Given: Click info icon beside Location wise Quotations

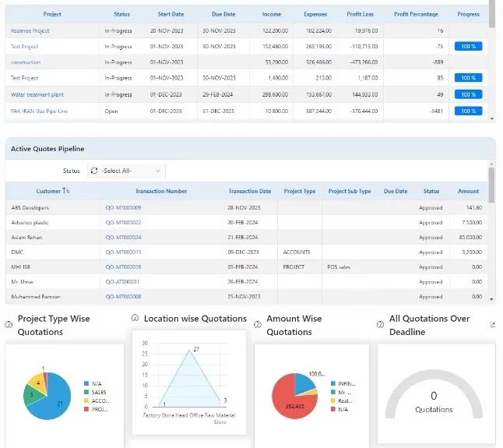Looking at the screenshot, I should [x=135, y=318].
